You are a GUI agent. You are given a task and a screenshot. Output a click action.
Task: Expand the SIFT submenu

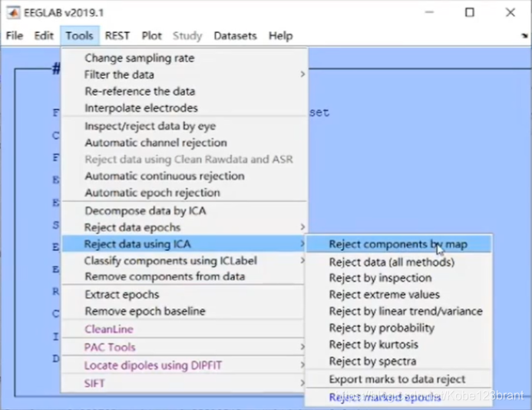(185, 384)
